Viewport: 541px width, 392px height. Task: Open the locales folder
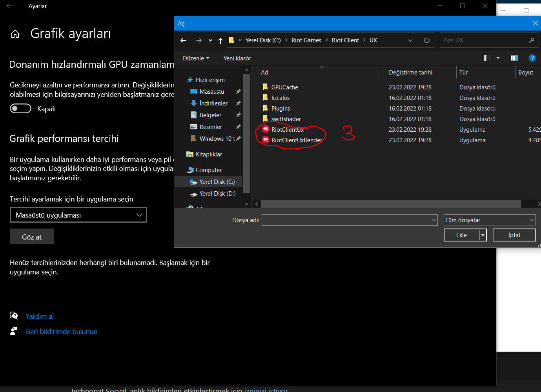click(281, 98)
